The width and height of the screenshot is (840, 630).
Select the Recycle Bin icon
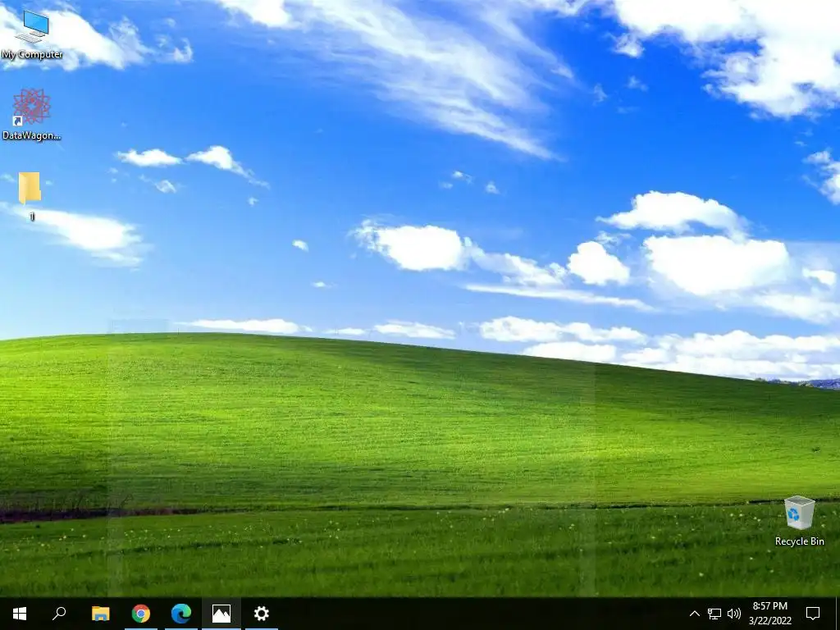[x=799, y=521]
